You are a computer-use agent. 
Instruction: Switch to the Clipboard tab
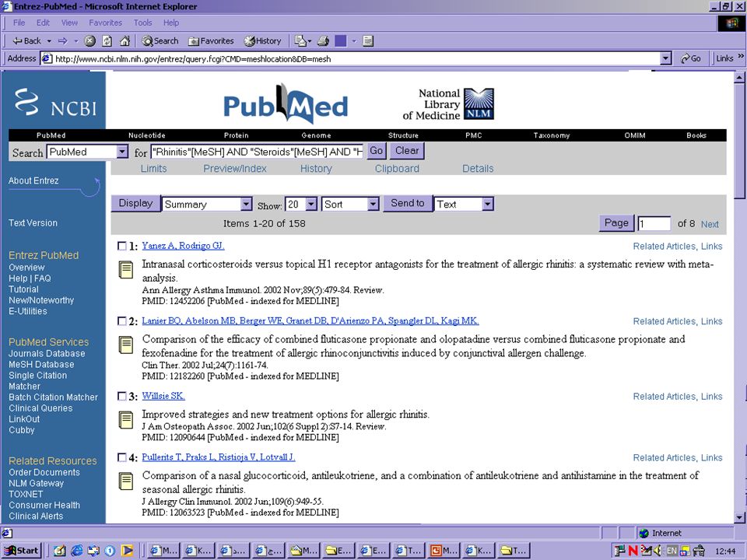pos(397,169)
